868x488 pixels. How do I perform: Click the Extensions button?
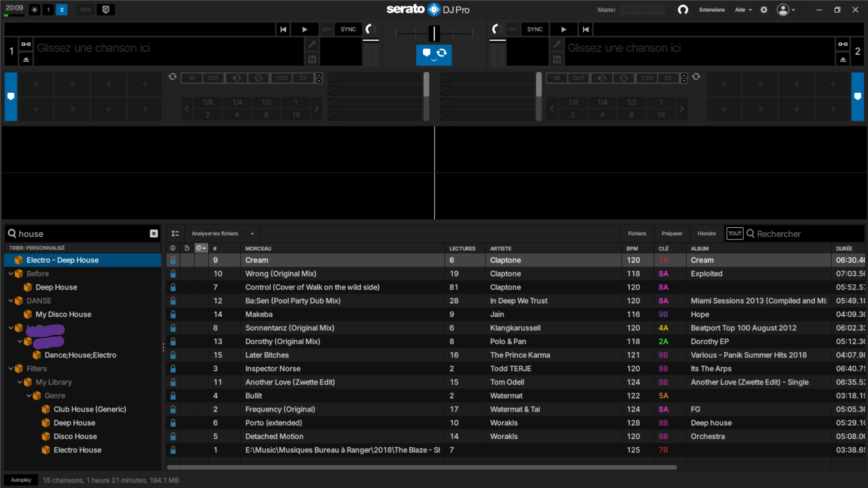click(x=712, y=9)
